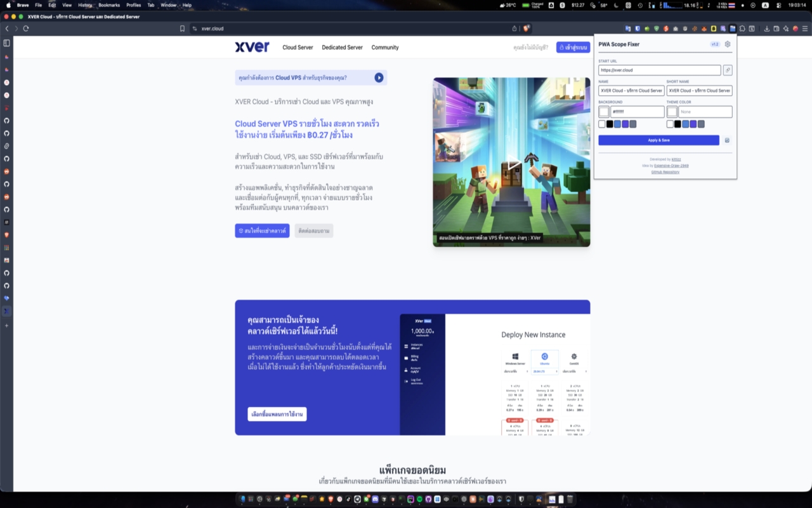Open the yellow B extension icon

714,29
